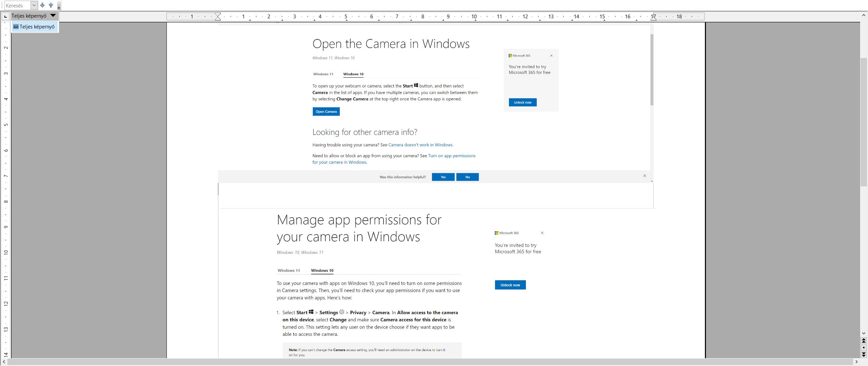Image resolution: width=868 pixels, height=366 pixels.
Task: Close the lower Microsoft 365 promo card
Action: (542, 233)
